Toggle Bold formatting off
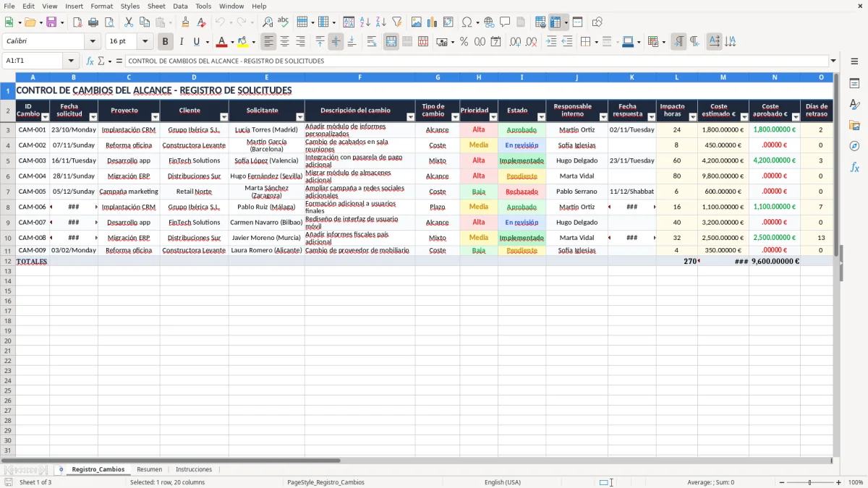The image size is (868, 488). [x=165, y=42]
